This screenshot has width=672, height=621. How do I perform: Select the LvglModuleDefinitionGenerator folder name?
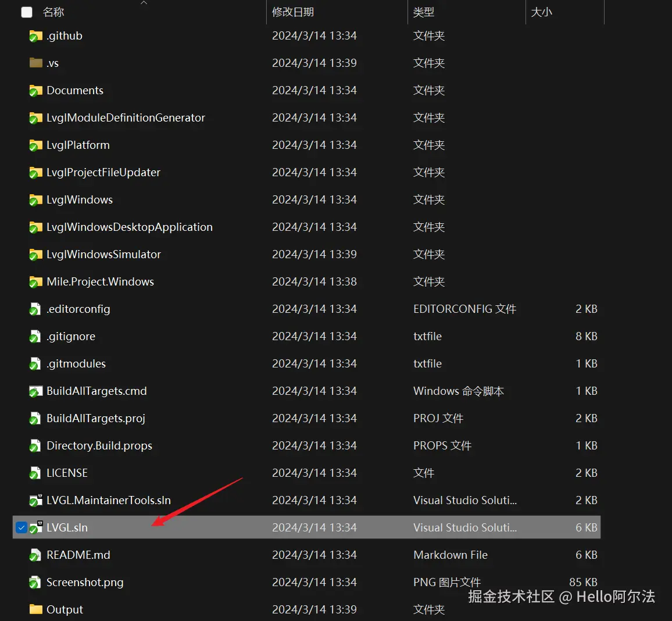point(126,118)
